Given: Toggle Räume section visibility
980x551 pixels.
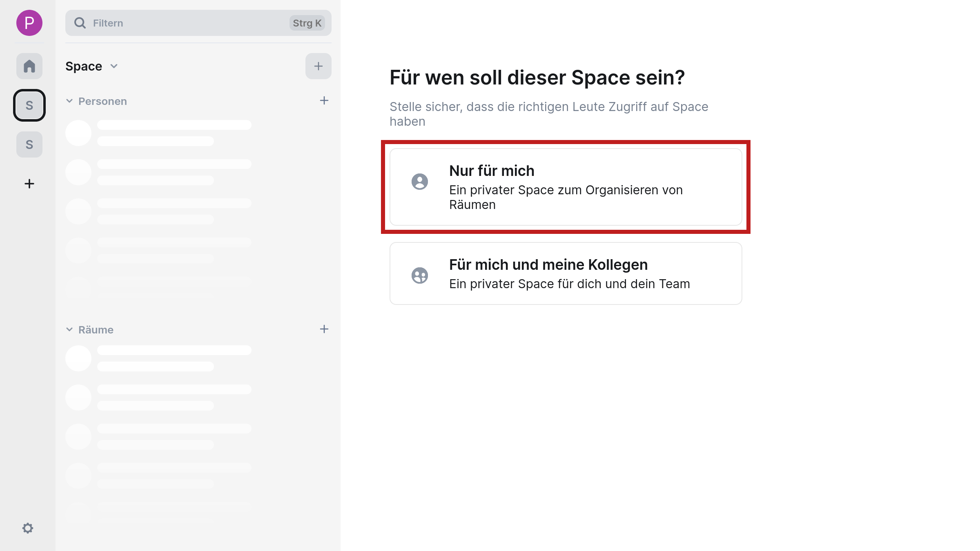Looking at the screenshot, I should pos(69,329).
